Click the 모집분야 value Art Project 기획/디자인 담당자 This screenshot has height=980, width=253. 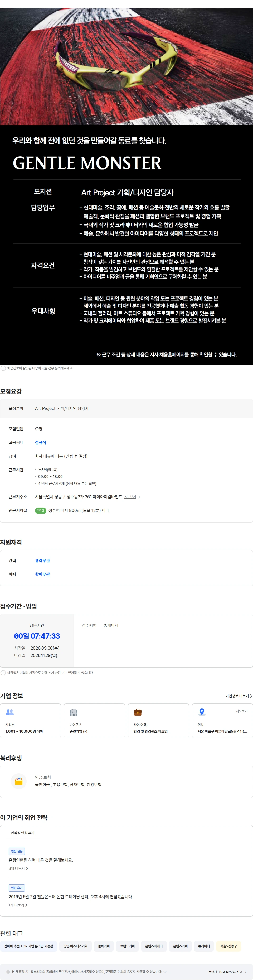62,409
